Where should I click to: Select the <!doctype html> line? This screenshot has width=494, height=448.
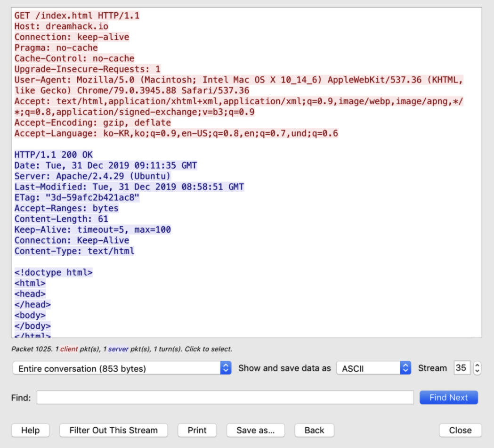point(54,272)
